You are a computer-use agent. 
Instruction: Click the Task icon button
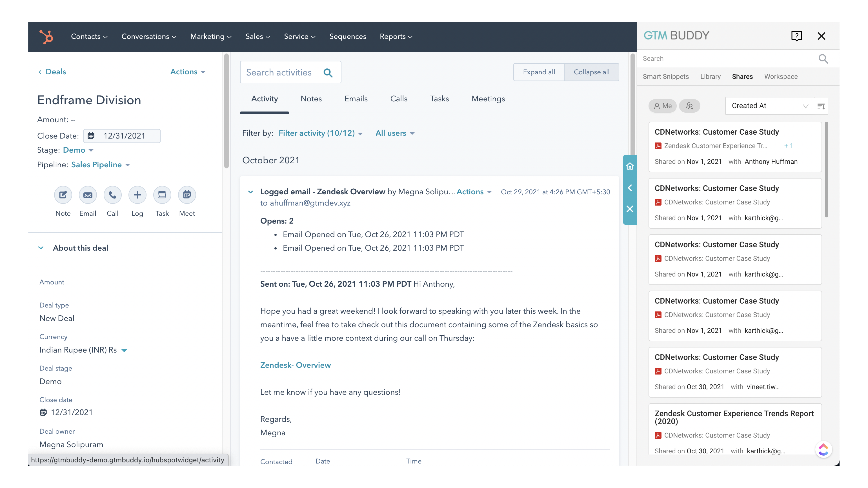(162, 195)
